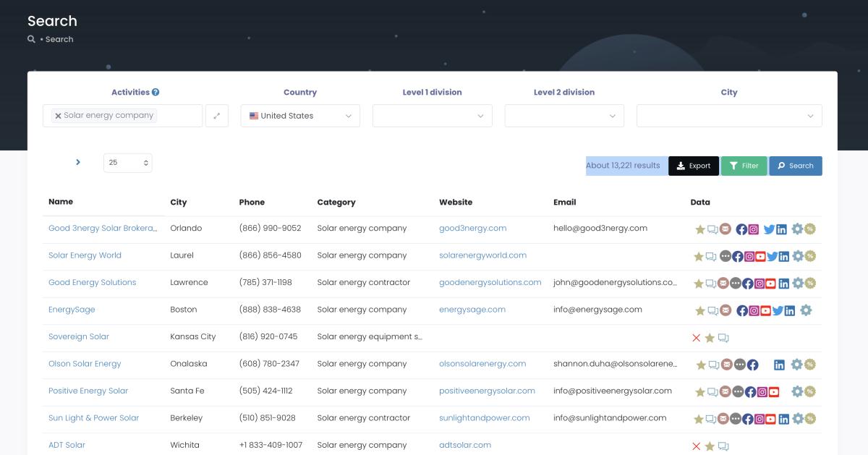The height and width of the screenshot is (455, 868).
Task: Click Facebook icon for Good 3nergy Solar
Action: coord(741,229)
